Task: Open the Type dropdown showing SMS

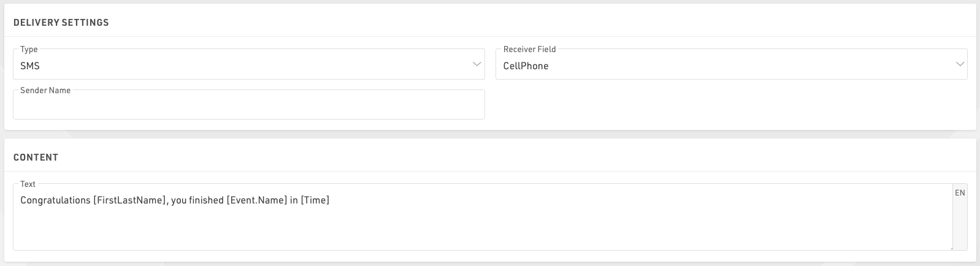Action: pyautogui.click(x=245, y=66)
